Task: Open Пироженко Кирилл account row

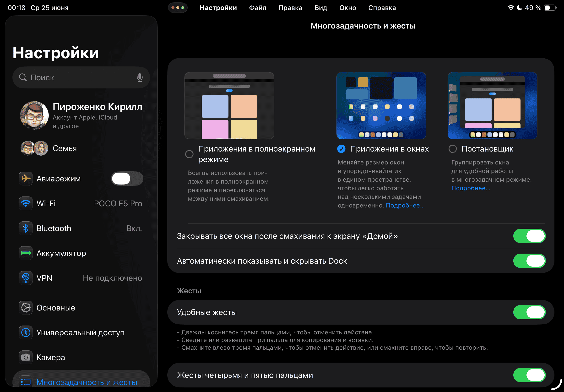Action: point(81,115)
